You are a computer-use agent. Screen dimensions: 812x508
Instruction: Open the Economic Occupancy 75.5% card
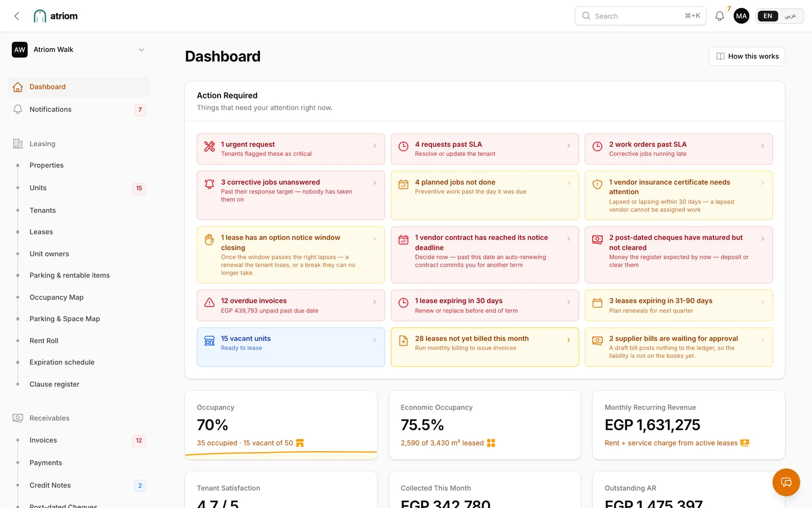(x=484, y=425)
